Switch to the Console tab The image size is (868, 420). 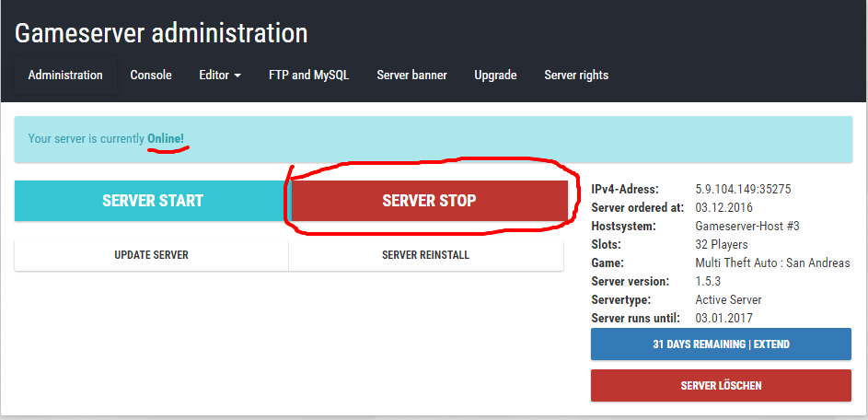pos(151,76)
